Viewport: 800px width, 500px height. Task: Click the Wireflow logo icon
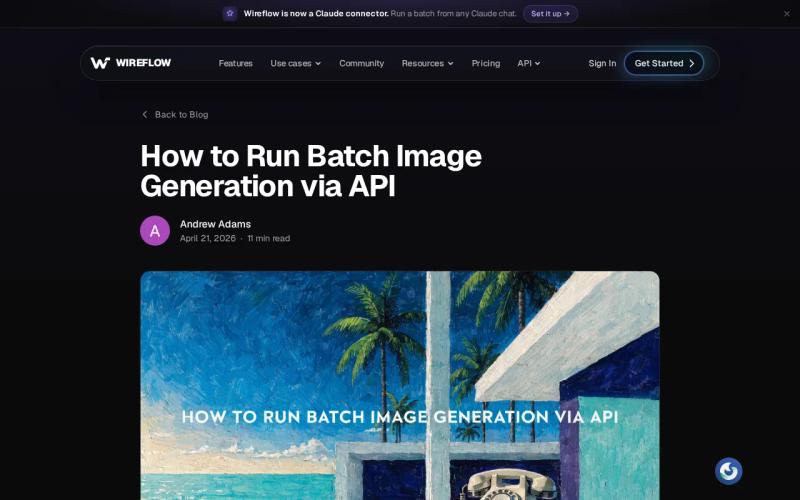(100, 63)
